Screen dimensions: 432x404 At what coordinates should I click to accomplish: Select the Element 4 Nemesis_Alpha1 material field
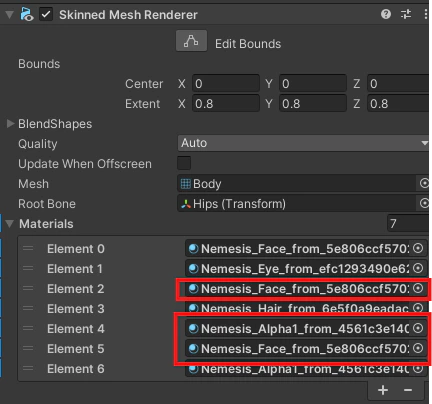[x=298, y=329]
